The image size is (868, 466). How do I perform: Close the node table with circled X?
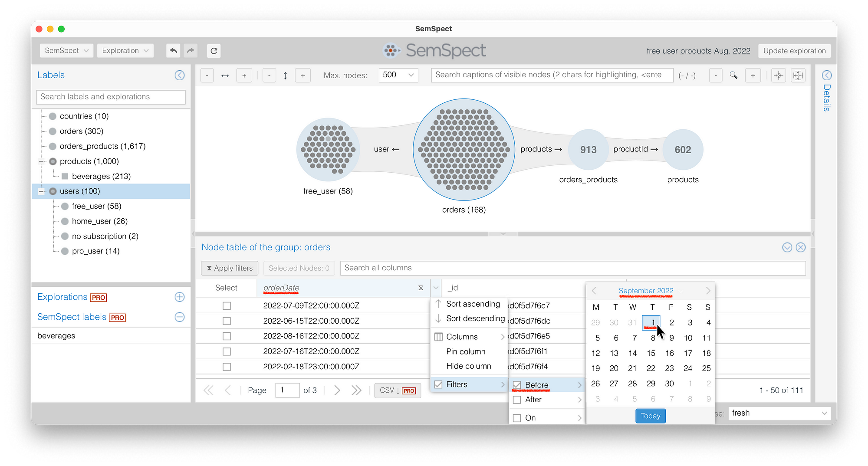(801, 247)
